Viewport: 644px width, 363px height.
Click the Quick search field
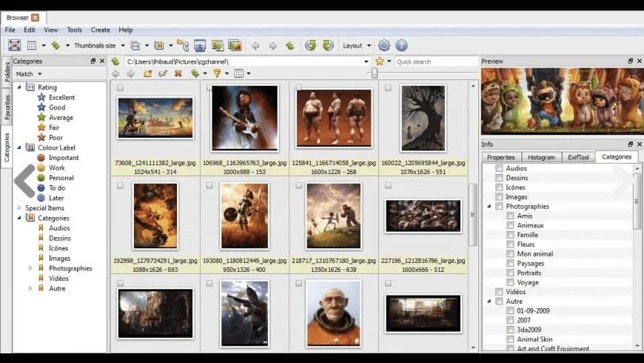[x=436, y=61]
